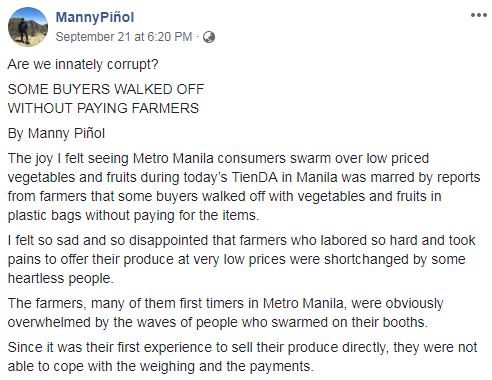Open the September 21 at 6:20 PM timestamp
Viewport: 492px width, 380px height.
click(x=124, y=37)
